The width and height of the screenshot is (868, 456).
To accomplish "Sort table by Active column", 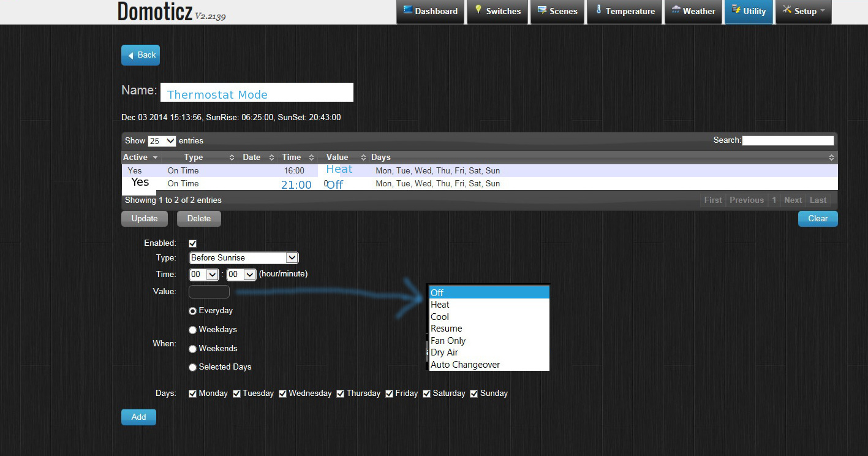I will tap(140, 158).
